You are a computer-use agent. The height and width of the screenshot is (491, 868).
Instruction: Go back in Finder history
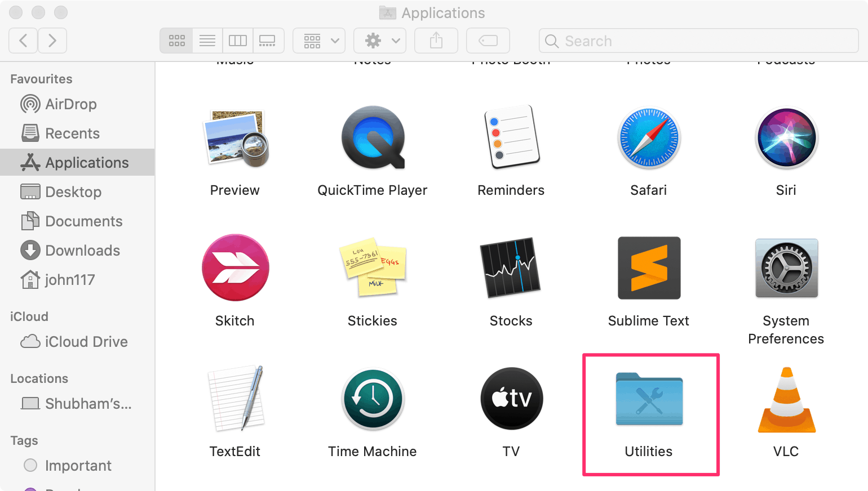(23, 41)
